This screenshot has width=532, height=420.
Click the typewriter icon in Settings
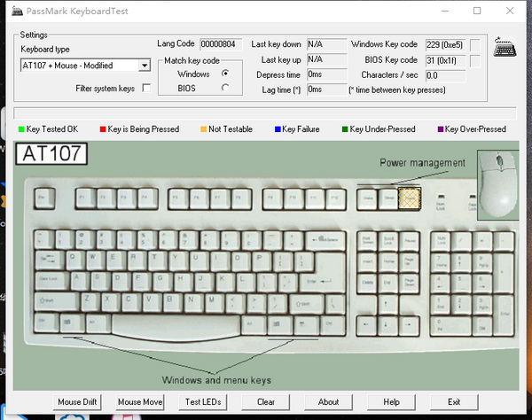tap(505, 47)
